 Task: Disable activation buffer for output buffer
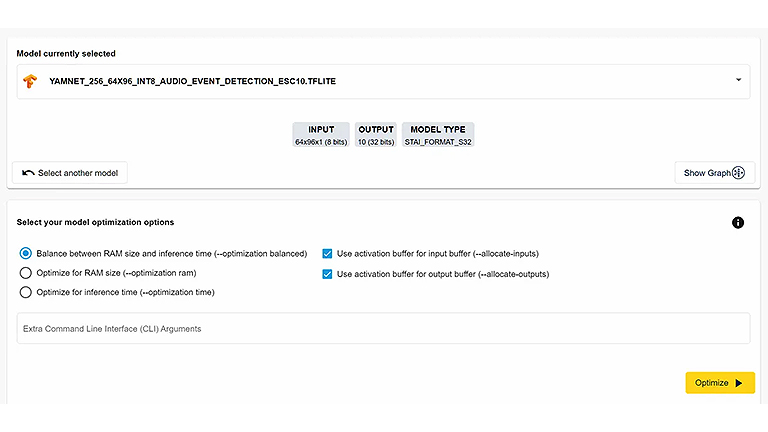click(328, 274)
